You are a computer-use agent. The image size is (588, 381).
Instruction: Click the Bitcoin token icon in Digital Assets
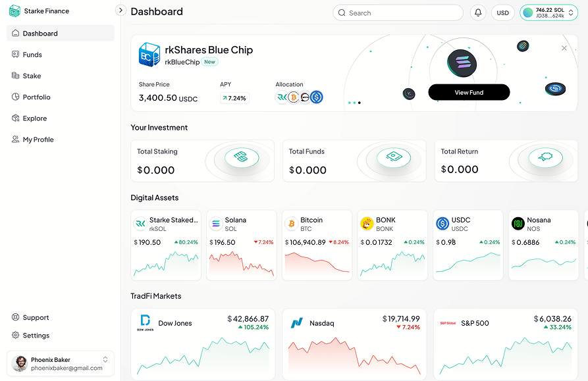292,224
